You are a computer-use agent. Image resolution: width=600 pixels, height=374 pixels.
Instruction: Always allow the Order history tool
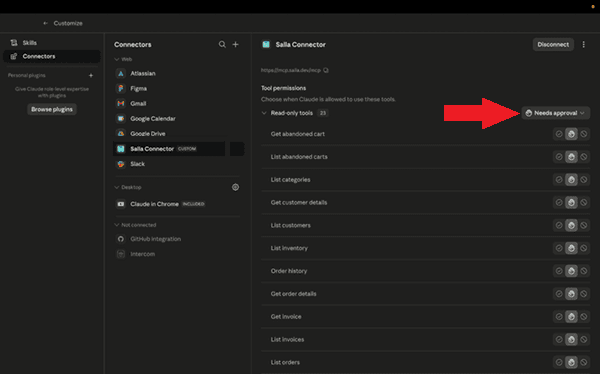pos(559,271)
